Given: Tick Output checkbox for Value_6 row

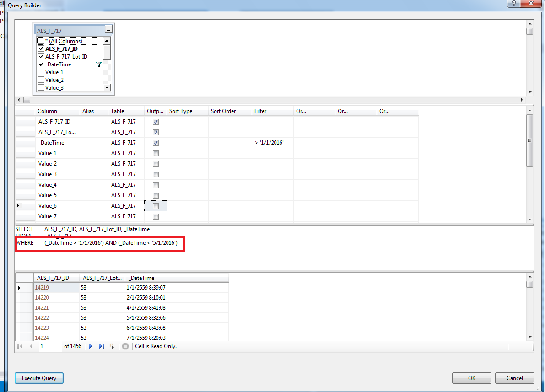Looking at the screenshot, I should [x=156, y=206].
